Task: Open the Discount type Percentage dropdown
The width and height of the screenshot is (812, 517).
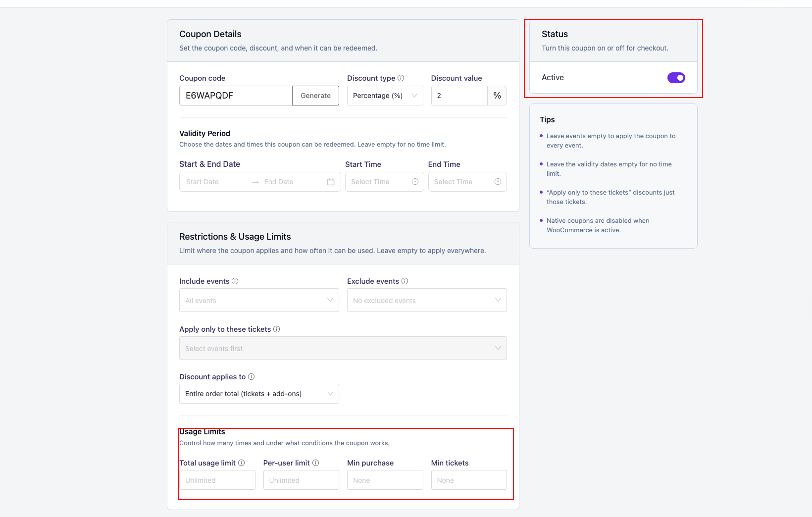Action: (x=385, y=96)
